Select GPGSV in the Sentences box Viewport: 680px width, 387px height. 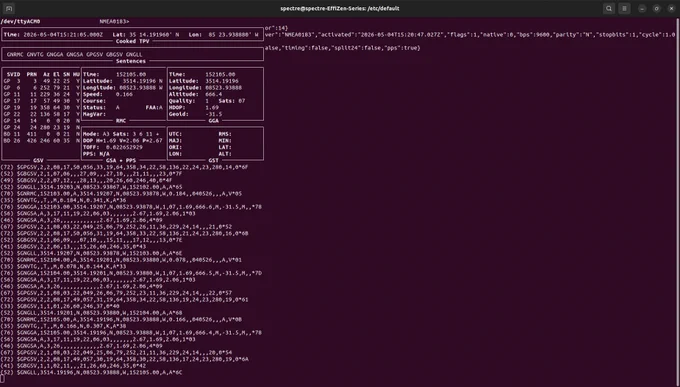pyautogui.click(x=95, y=54)
